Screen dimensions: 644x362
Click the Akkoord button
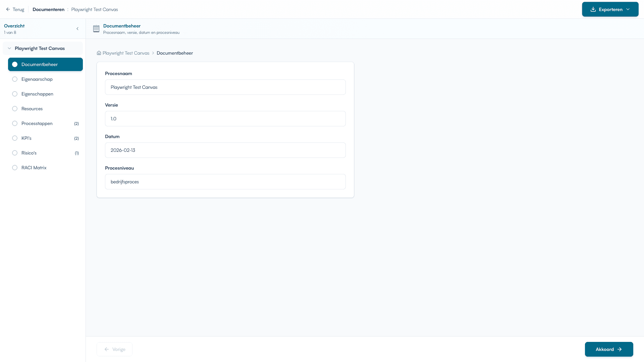[x=609, y=349]
